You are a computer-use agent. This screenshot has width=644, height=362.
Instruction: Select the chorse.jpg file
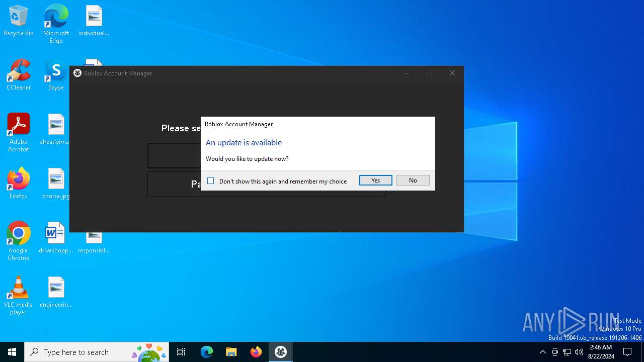tap(56, 184)
